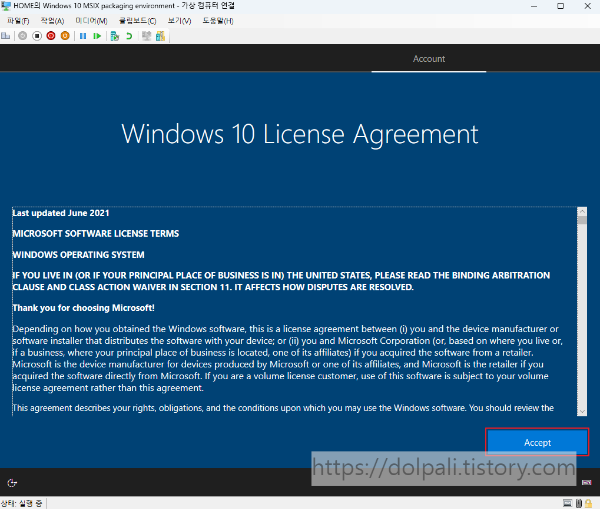
Task: Click 'WINDOWS OPERATING SYSTEM' heading
Action: (x=78, y=255)
